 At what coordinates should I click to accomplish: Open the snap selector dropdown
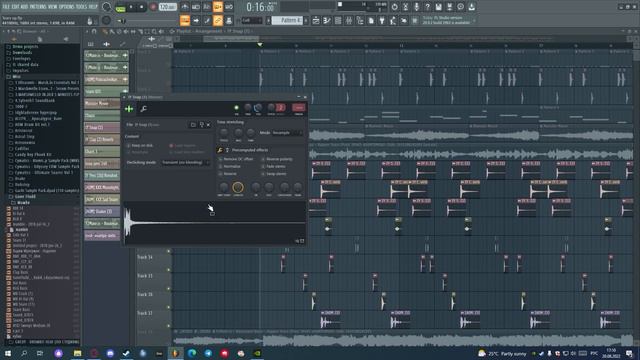tap(251, 20)
